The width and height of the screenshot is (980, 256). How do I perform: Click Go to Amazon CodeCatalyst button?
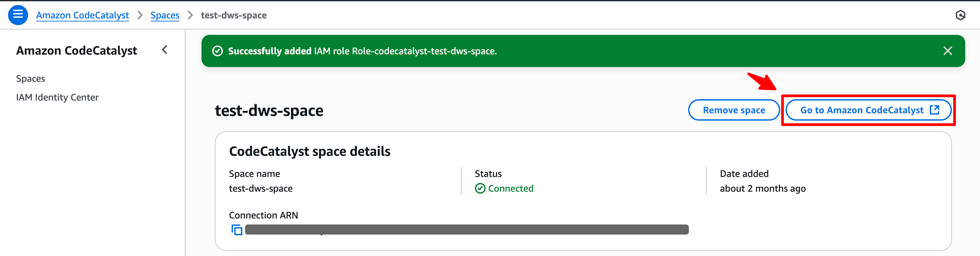pos(868,110)
